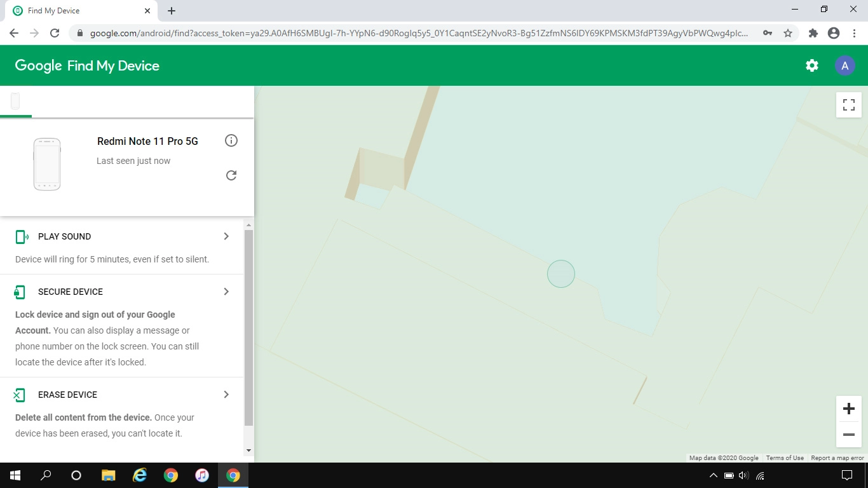Expand the Erase Device chevron

[x=226, y=395]
